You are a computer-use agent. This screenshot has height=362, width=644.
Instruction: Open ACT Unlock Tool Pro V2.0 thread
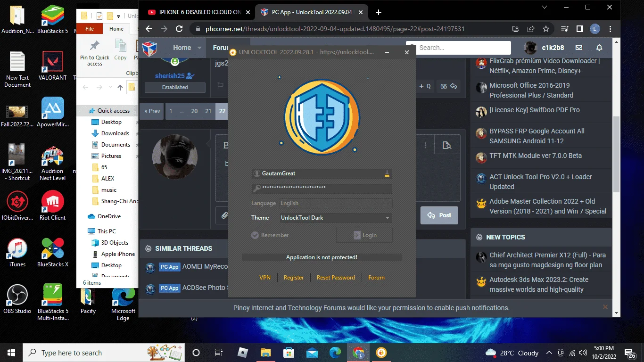(x=541, y=181)
